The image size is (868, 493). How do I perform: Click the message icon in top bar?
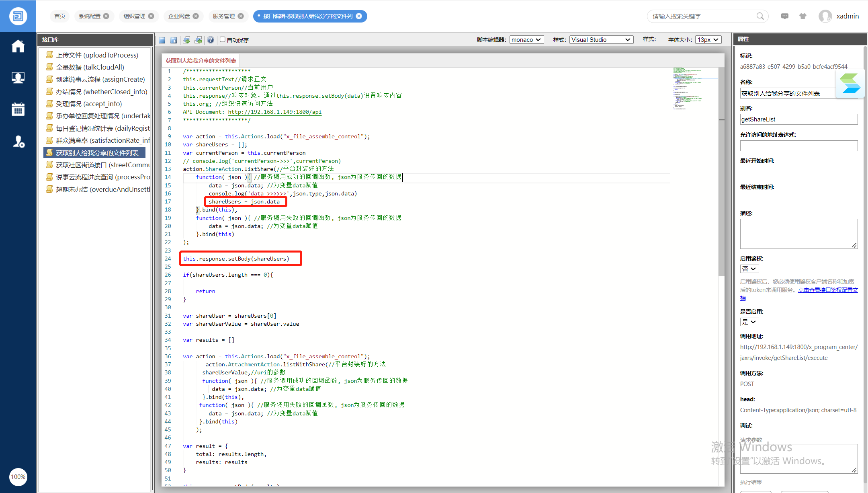784,16
